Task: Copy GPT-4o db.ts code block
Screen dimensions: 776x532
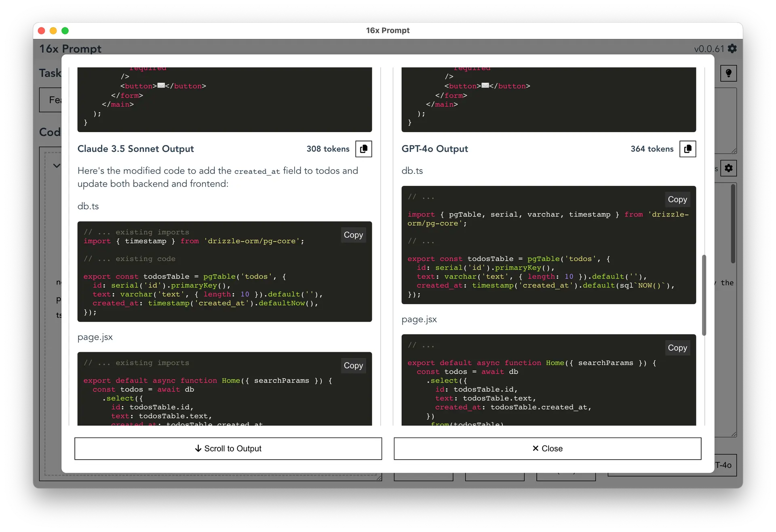Action: coord(677,199)
